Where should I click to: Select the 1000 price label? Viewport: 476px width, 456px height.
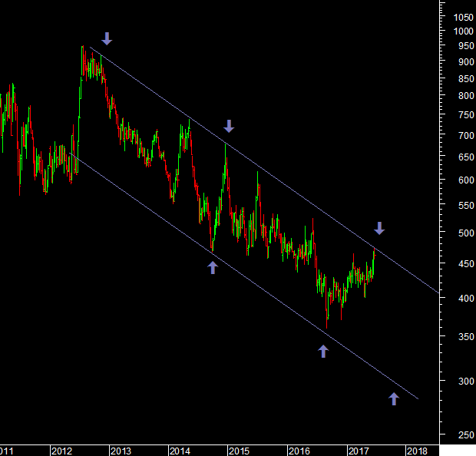(463, 31)
